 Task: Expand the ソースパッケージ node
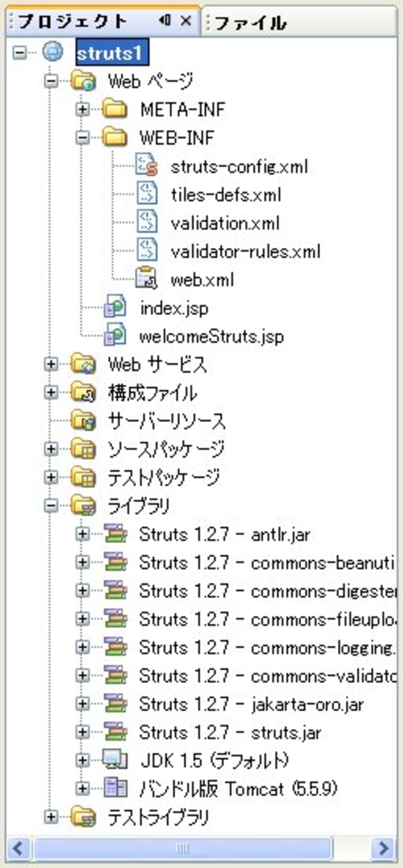[50, 448]
